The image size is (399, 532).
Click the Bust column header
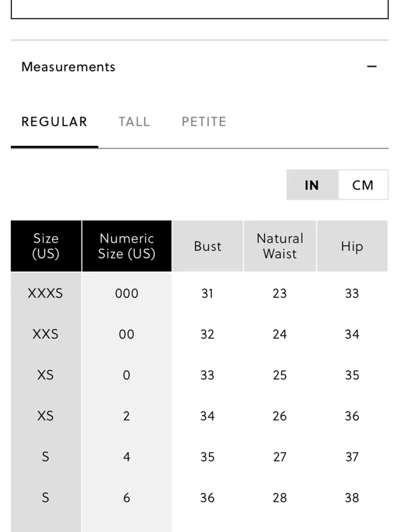point(207,246)
